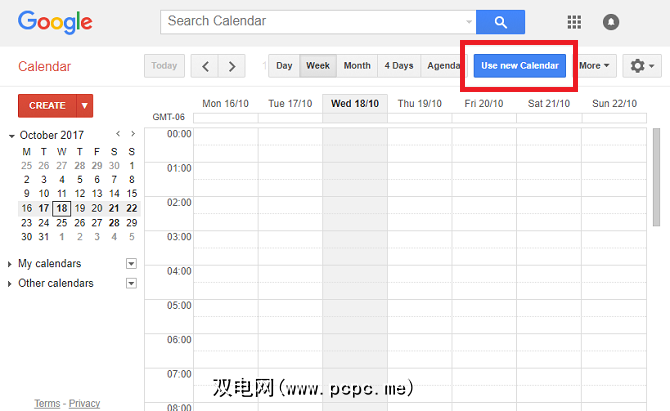This screenshot has width=670, height=411.
Task: Switch to Month view
Action: (357, 66)
